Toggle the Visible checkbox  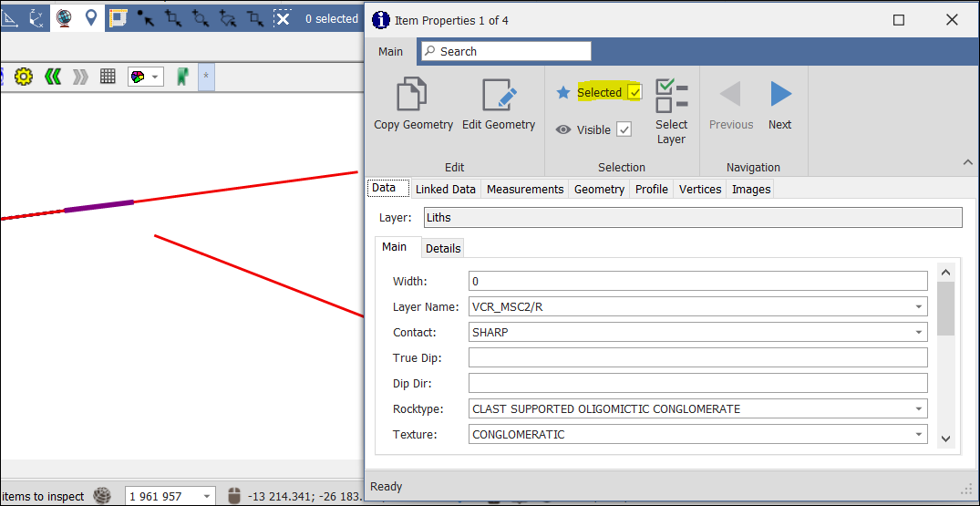(x=624, y=129)
